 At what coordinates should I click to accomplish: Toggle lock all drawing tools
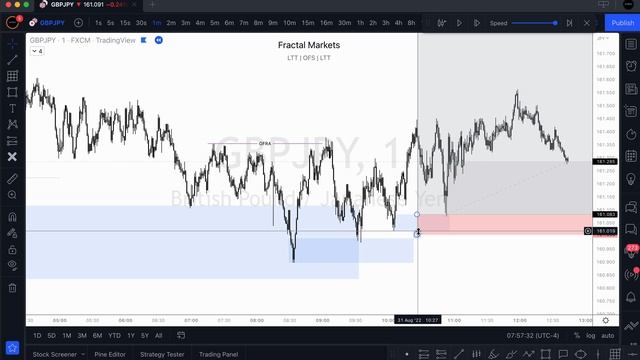(x=12, y=249)
